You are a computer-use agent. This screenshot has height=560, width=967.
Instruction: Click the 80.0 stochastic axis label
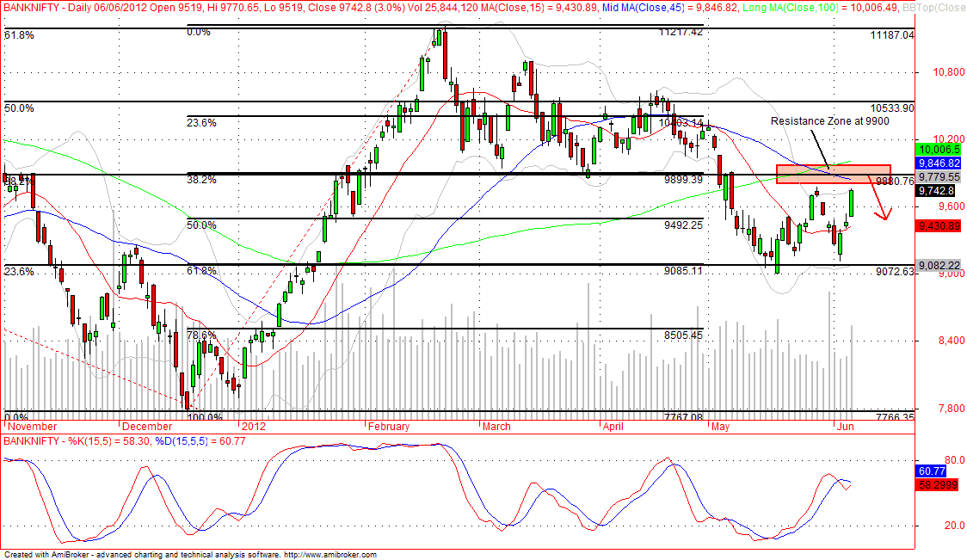954,460
